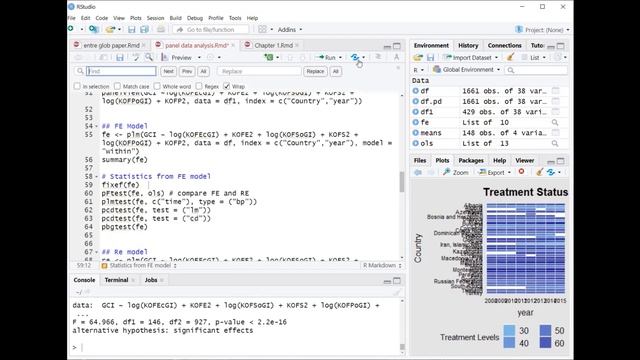Viewport: 640px width, 360px height.
Task: Open the Addins dropdown
Action: (290, 29)
